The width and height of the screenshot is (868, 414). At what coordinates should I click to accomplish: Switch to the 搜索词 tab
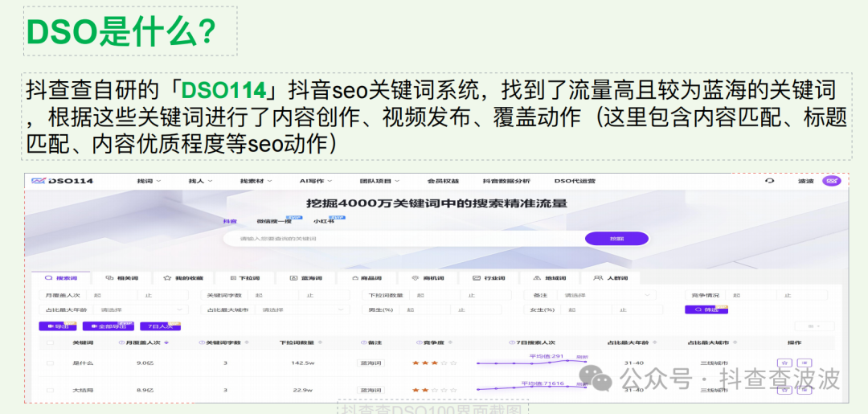61,278
